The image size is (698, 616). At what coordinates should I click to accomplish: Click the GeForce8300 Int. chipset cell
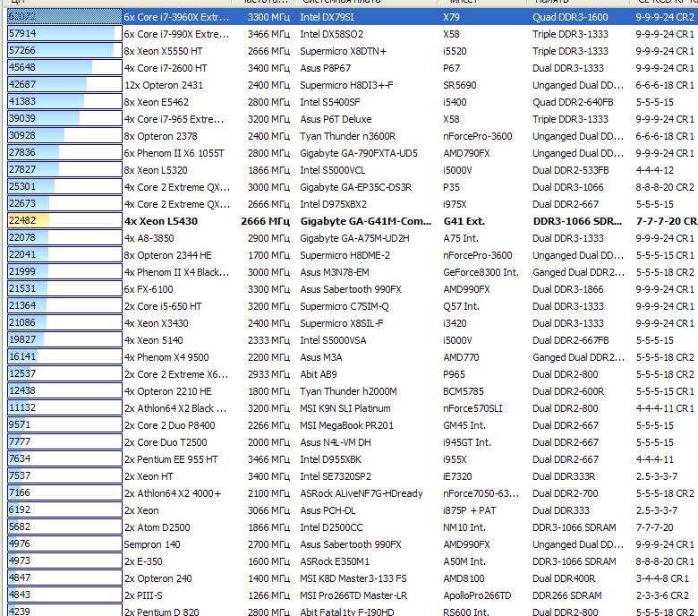click(x=481, y=272)
